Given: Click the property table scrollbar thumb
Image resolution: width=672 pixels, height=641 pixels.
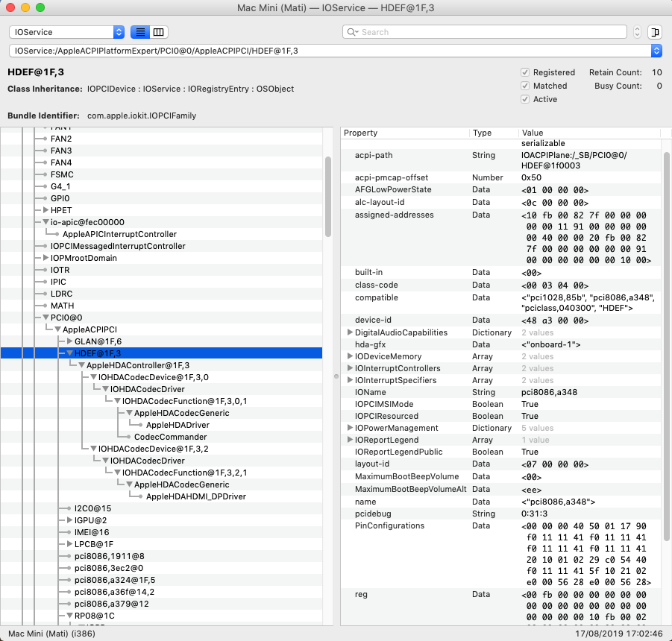Looking at the screenshot, I should (667, 346).
